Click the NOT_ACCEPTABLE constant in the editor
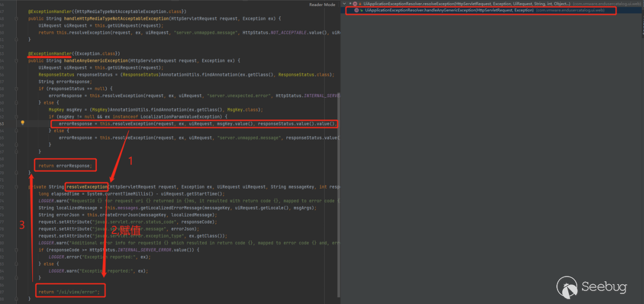The width and height of the screenshot is (644, 304). coord(289,32)
